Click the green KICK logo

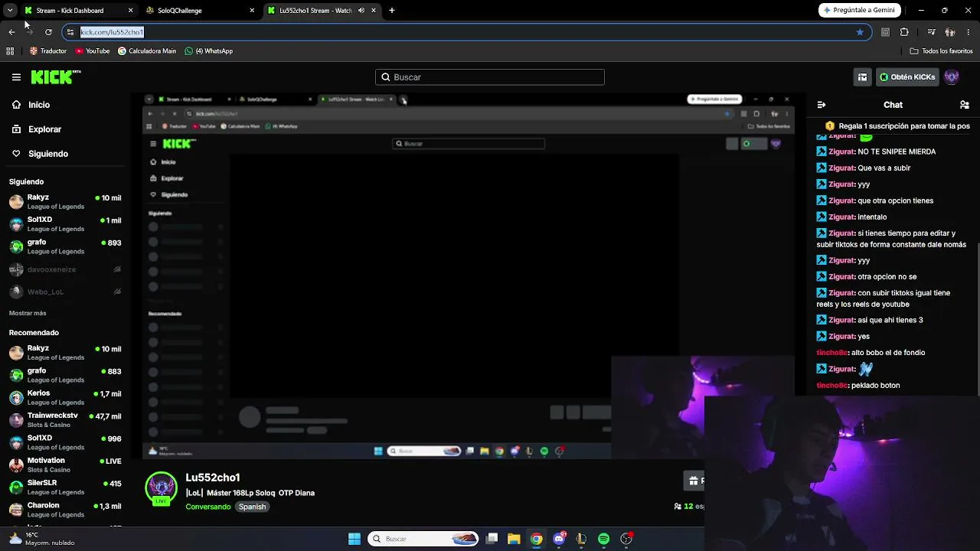pos(55,77)
